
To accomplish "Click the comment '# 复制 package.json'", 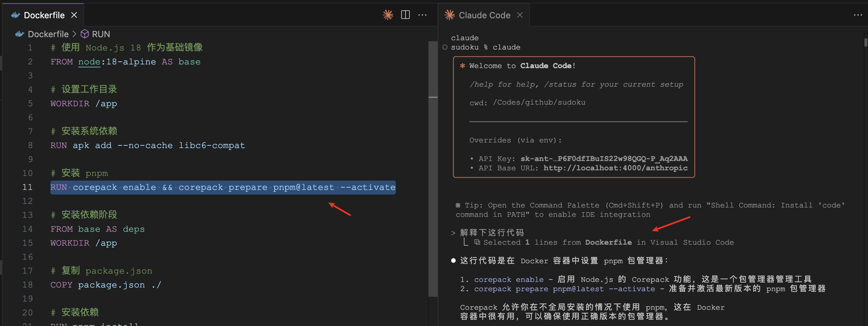I will tap(101, 271).
